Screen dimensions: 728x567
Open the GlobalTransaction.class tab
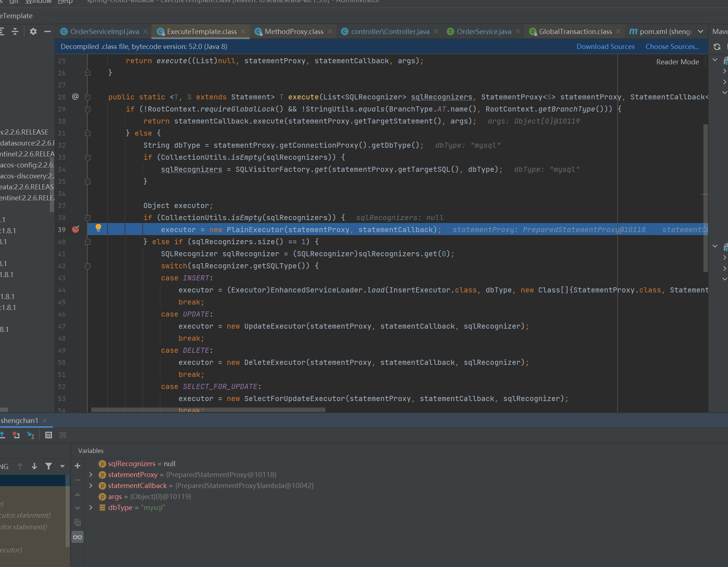(x=575, y=31)
